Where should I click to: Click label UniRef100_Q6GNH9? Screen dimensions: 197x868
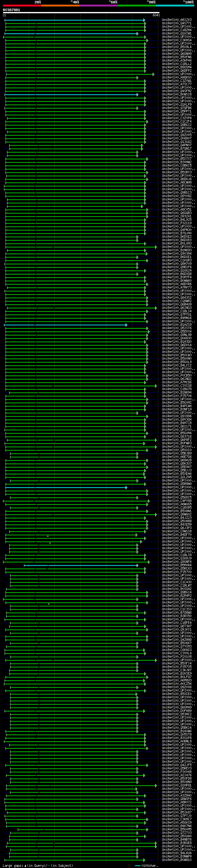[177, 54]
